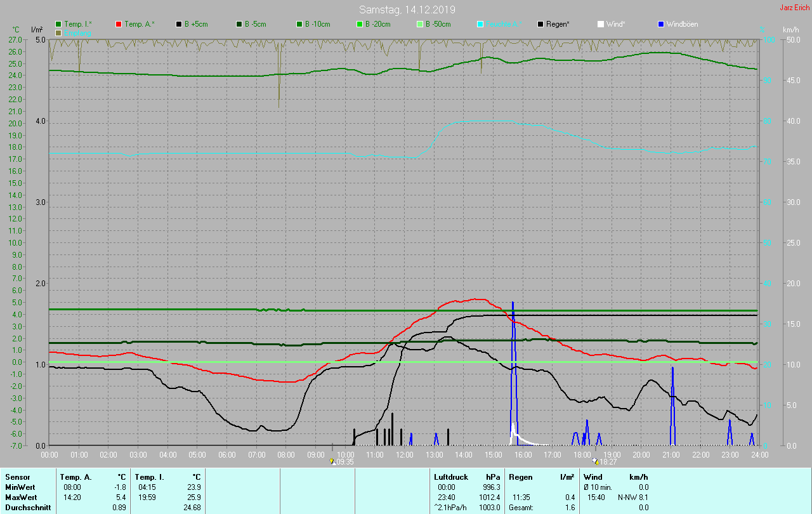Click the B -50cm light green swatch

point(420,24)
